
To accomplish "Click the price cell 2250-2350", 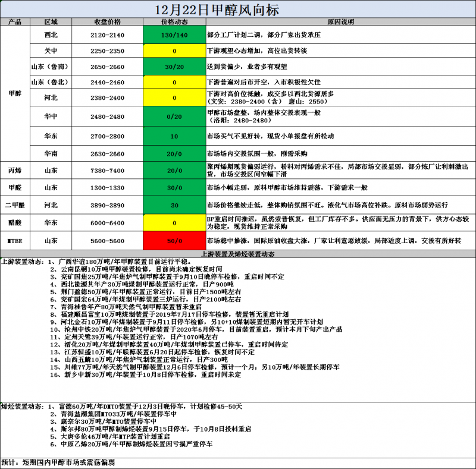I will 107,51.
